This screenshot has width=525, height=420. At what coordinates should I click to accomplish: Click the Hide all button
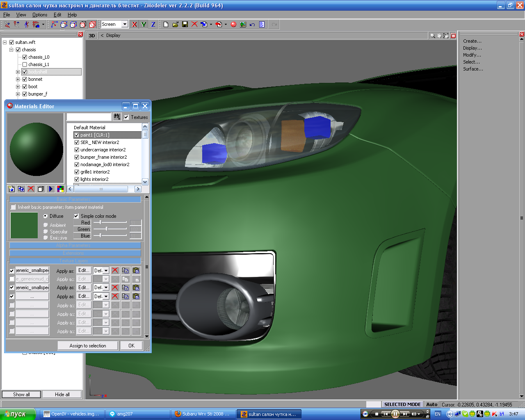(x=62, y=395)
